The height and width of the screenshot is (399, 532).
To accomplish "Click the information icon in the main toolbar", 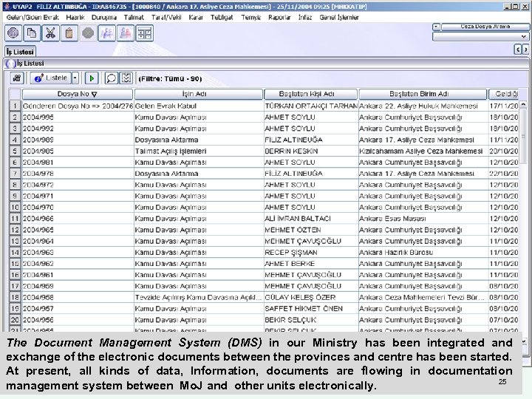I will pos(13,33).
